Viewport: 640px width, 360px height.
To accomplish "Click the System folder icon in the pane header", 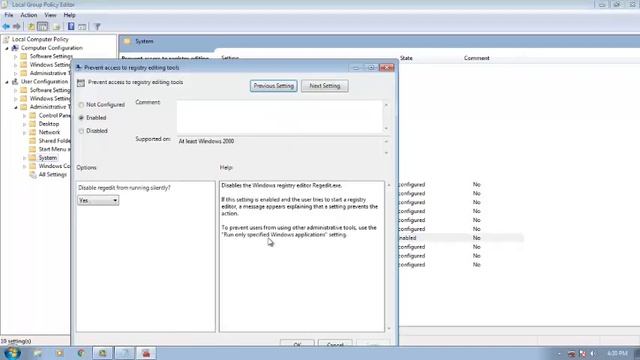I will click(x=127, y=41).
